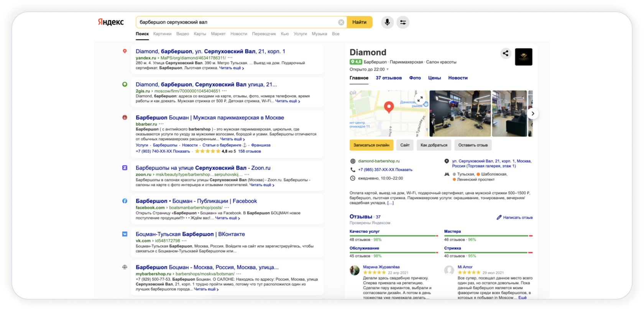Expand the map with the fullscreen icon
This screenshot has width=644, height=311.
pyautogui.click(x=420, y=99)
